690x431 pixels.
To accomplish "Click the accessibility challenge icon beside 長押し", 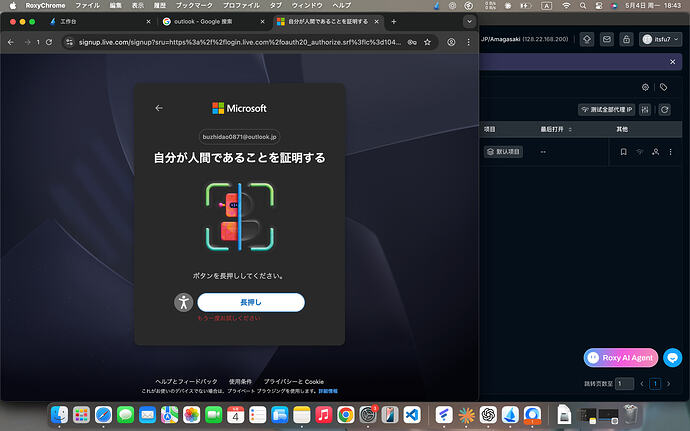I will 184,302.
